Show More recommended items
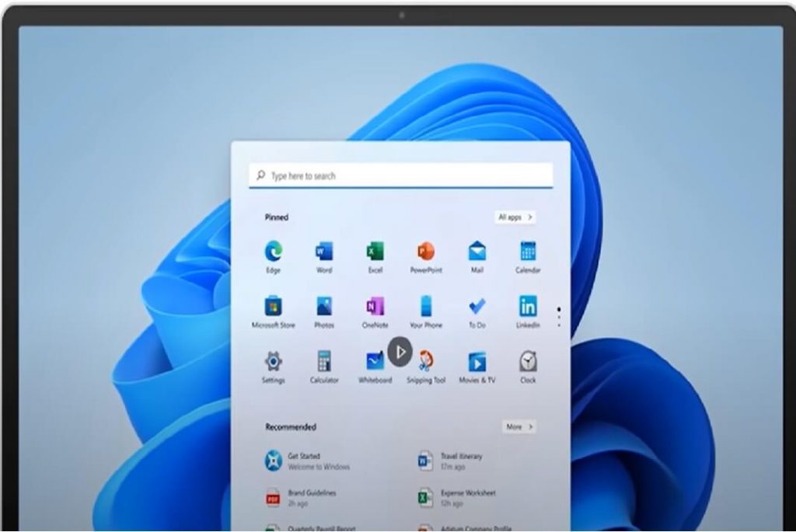This screenshot has height=532, width=796. pos(518,426)
